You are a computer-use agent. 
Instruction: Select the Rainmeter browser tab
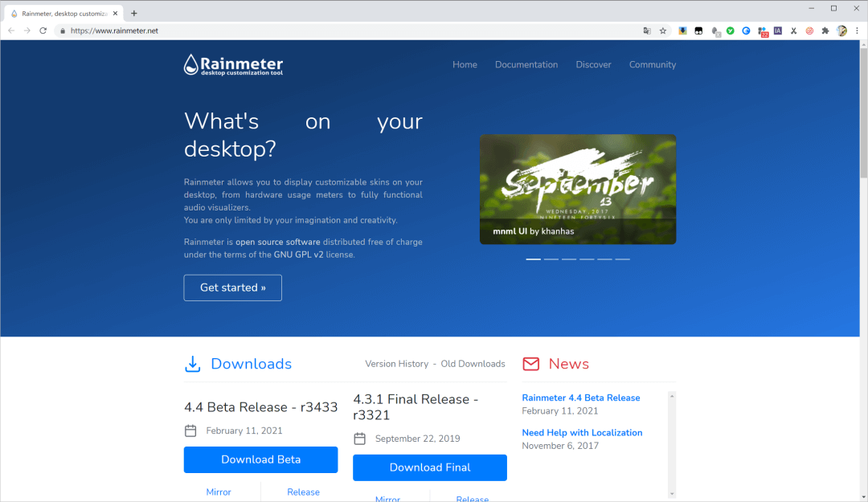(x=64, y=14)
